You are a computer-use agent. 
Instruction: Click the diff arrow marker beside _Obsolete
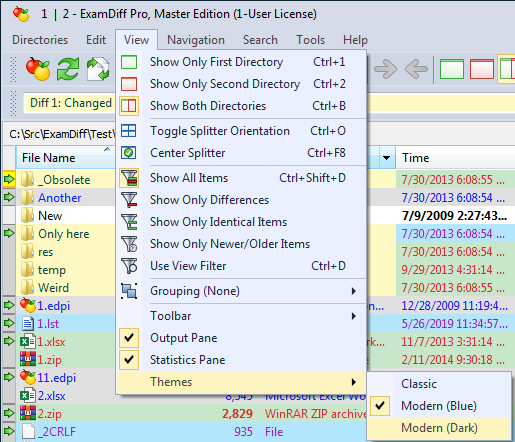coord(9,179)
